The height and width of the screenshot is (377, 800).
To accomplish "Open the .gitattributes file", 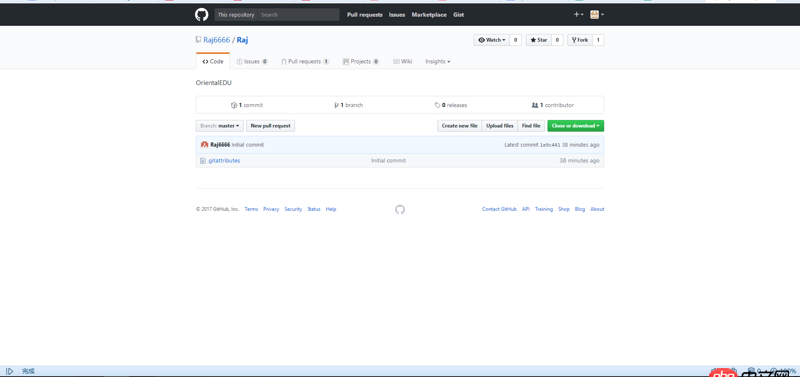I will click(x=223, y=161).
